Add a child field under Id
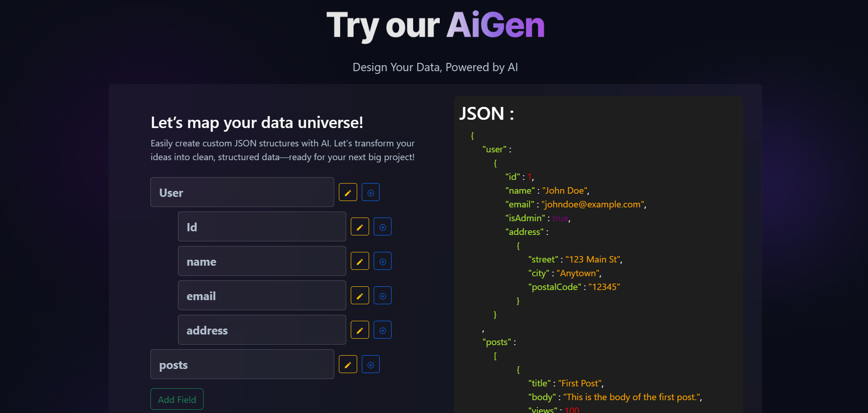The image size is (868, 413). (x=382, y=227)
